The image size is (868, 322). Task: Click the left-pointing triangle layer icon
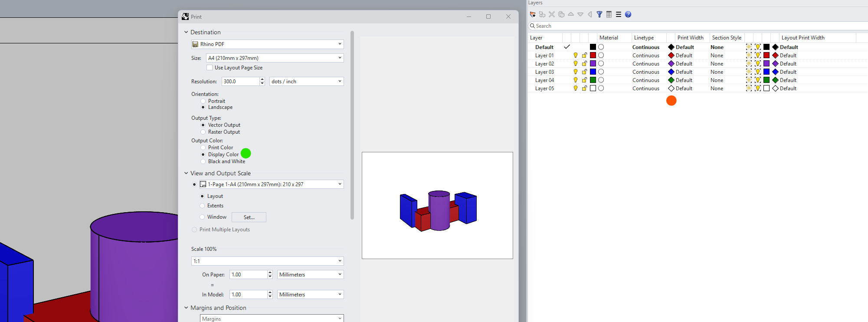point(590,14)
